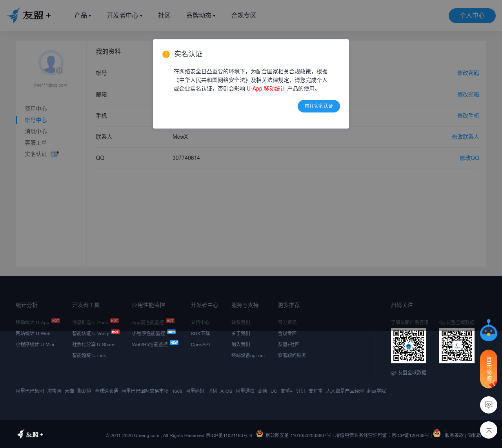Click the 前往实名认证 button
The width and height of the screenshot is (502, 448).
tap(319, 106)
